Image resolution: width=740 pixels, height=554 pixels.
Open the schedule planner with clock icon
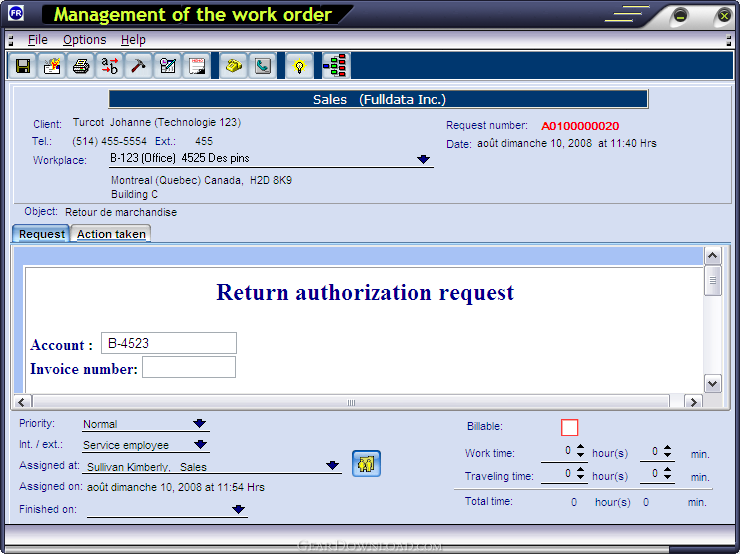(168, 66)
